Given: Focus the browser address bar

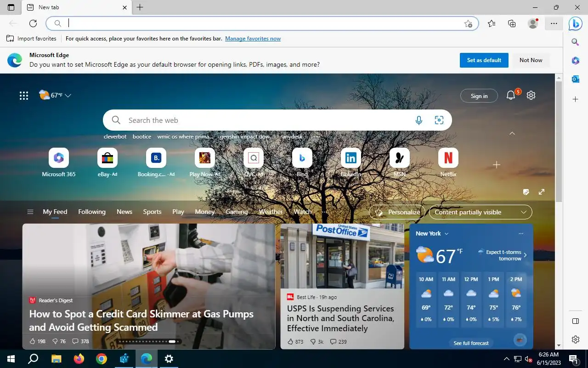Looking at the screenshot, I should [x=262, y=23].
